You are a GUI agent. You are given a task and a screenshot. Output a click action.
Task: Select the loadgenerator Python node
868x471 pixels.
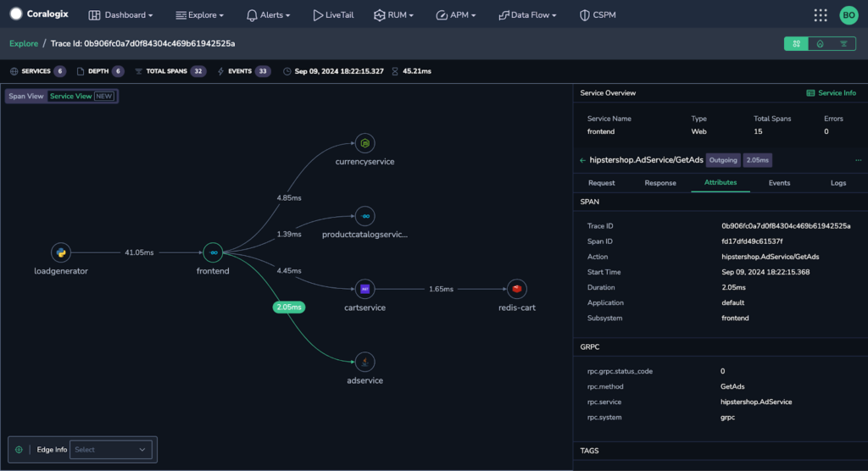(x=61, y=252)
